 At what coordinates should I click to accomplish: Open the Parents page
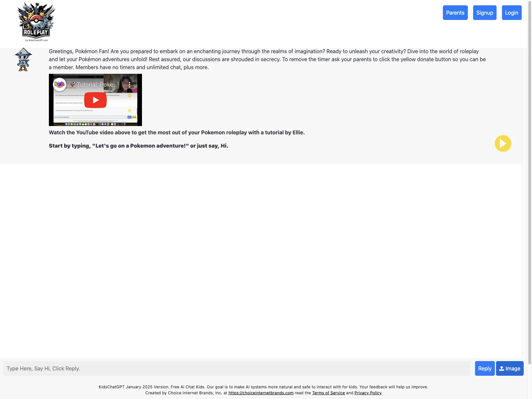pyautogui.click(x=455, y=13)
